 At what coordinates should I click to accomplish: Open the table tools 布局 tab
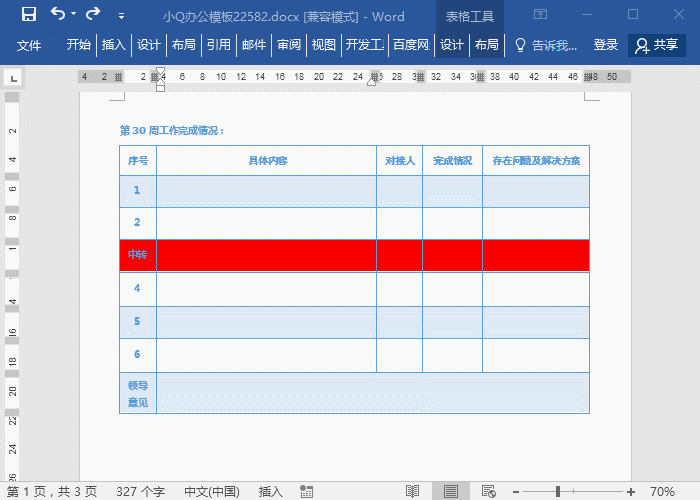[487, 45]
